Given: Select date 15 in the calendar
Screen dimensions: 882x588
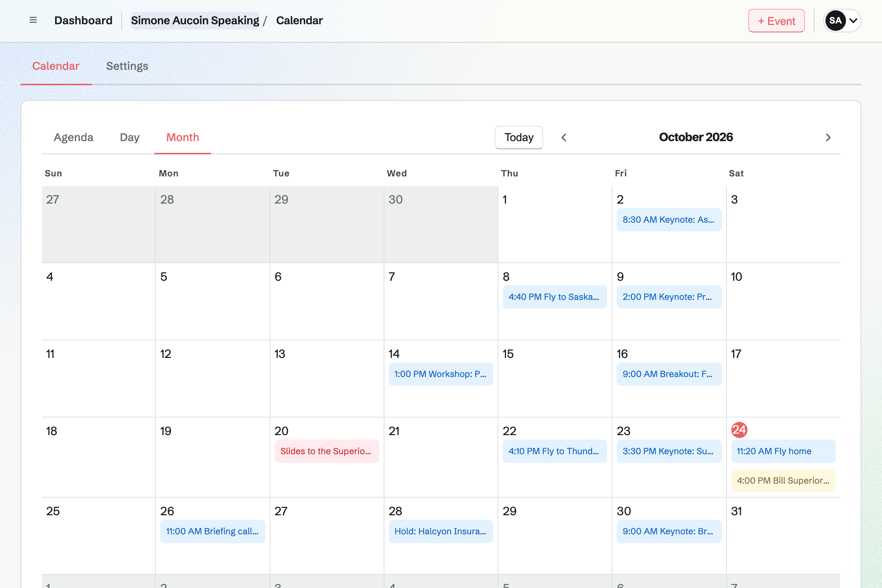Looking at the screenshot, I should pyautogui.click(x=508, y=354).
